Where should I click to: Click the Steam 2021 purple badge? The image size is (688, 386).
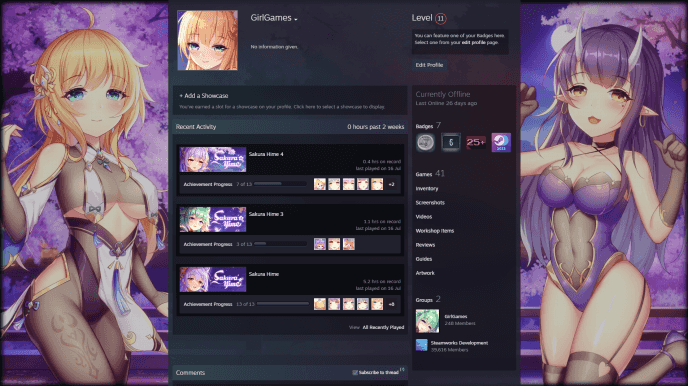click(x=501, y=143)
